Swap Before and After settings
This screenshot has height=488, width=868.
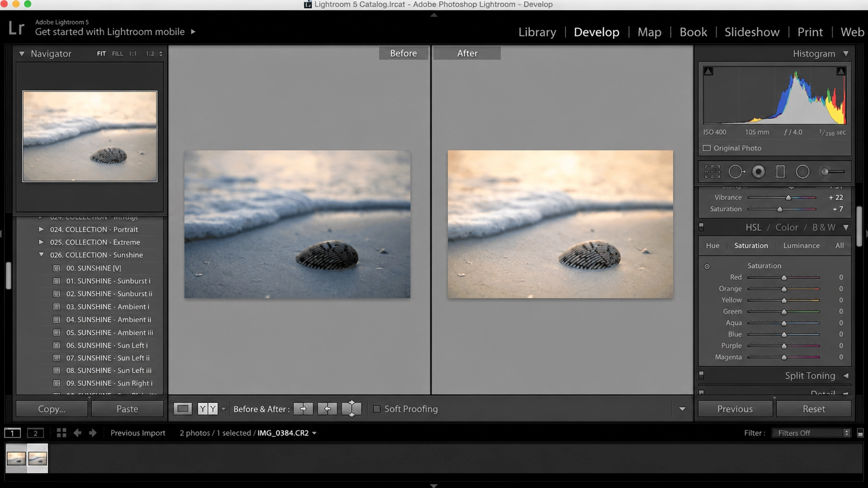click(352, 409)
